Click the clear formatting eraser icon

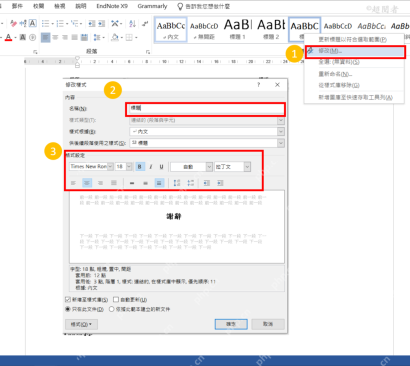pyautogui.click(x=13, y=23)
